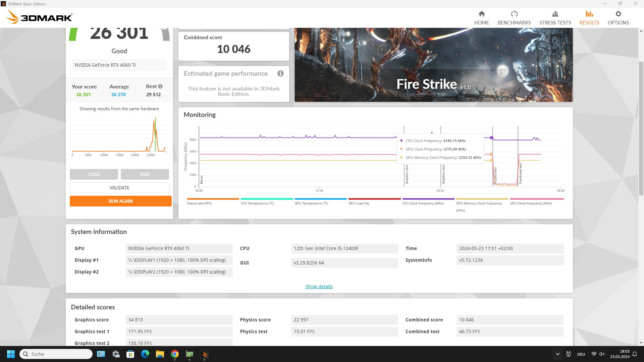
Task: Open Google Chrome from taskbar
Action: click(174, 354)
